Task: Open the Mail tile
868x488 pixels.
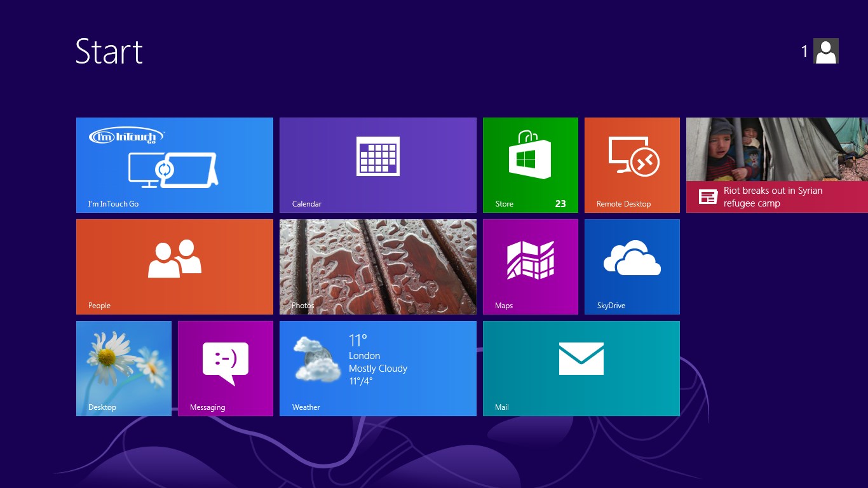Action: [581, 369]
